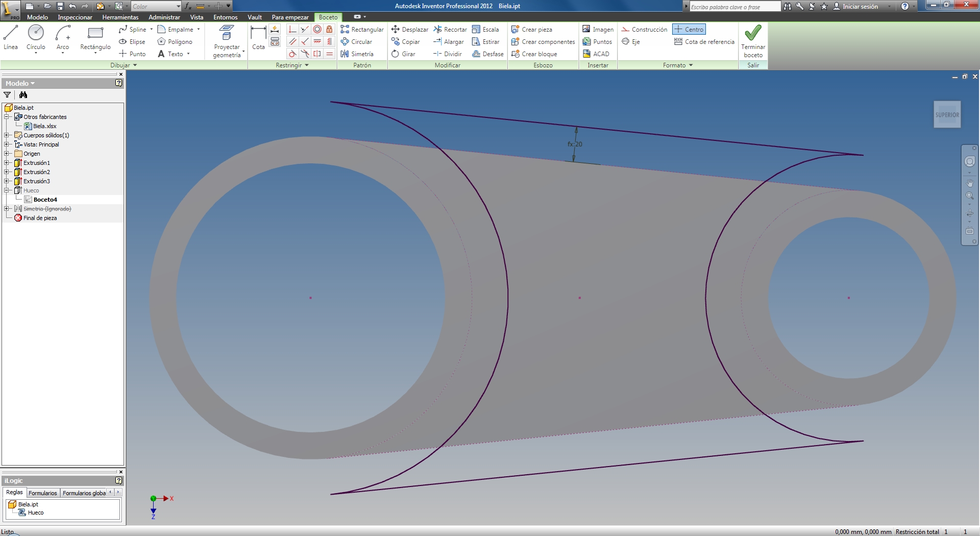
Task: Switch to iLogic Reglas tab
Action: pos(14,493)
